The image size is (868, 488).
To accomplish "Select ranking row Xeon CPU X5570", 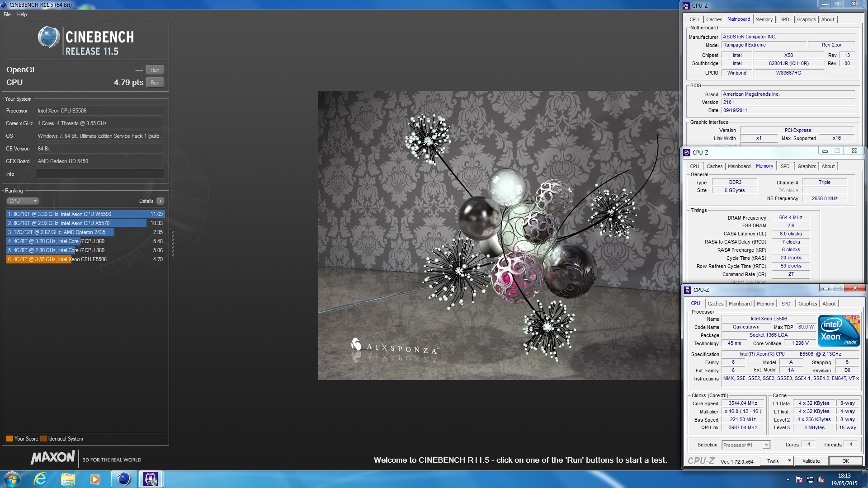I will click(x=85, y=223).
